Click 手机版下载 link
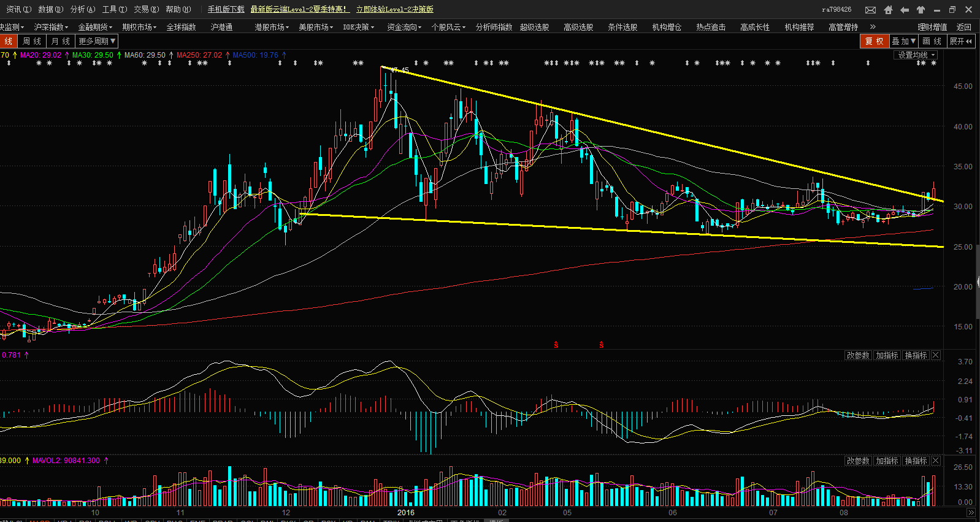Image resolution: width=980 pixels, height=522 pixels. [x=226, y=9]
